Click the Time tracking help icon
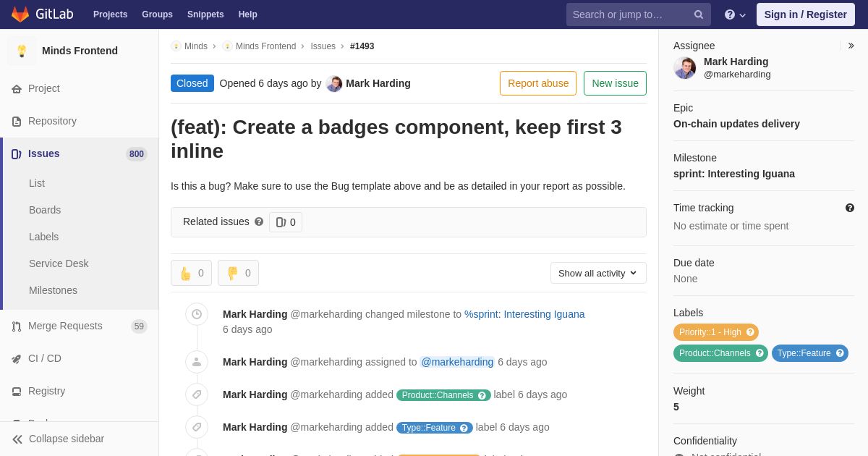The width and height of the screenshot is (868, 456). (x=850, y=208)
